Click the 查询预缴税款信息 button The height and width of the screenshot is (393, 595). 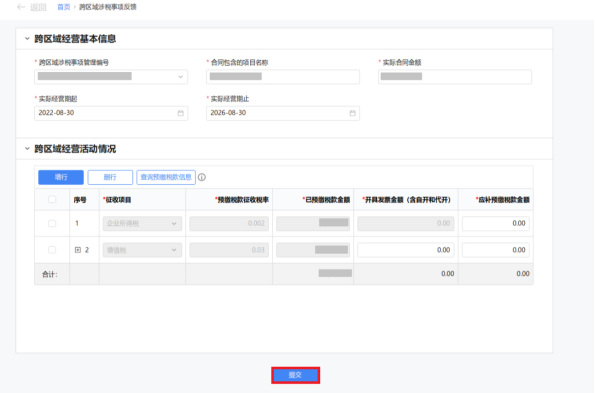[166, 177]
